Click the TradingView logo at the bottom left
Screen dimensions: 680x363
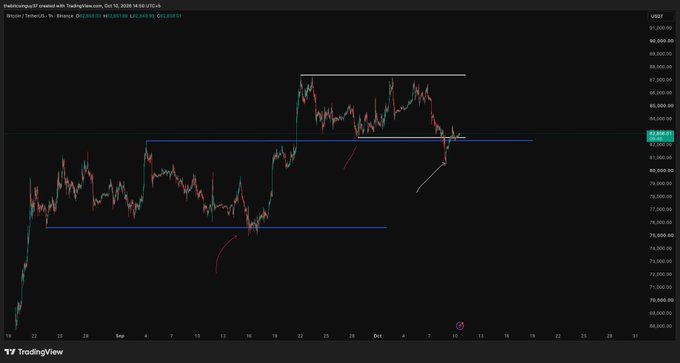point(34,352)
